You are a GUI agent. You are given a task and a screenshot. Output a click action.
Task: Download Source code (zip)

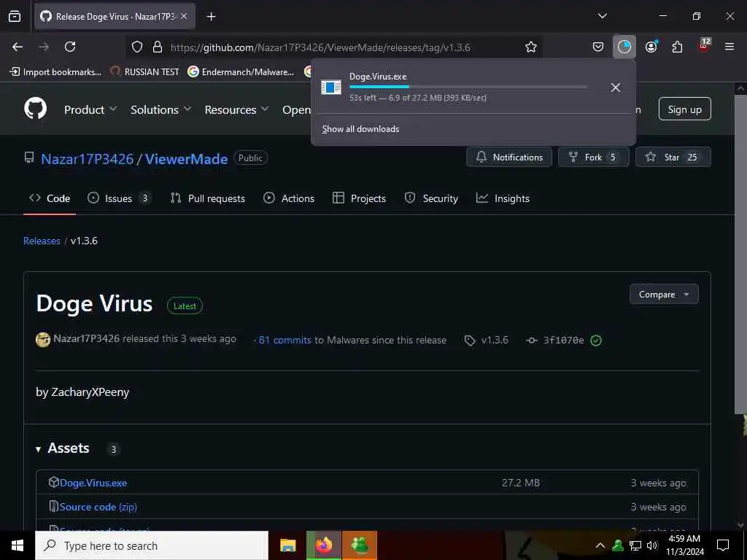pyautogui.click(x=98, y=507)
